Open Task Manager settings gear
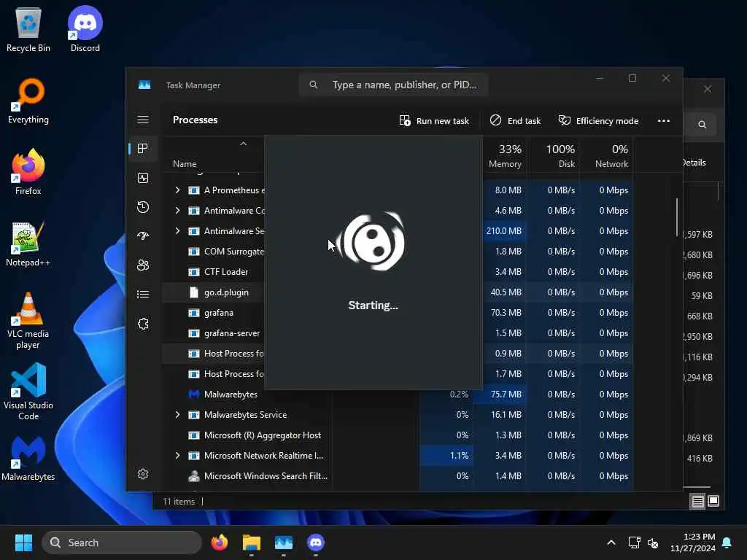The height and width of the screenshot is (560, 747). tap(143, 474)
